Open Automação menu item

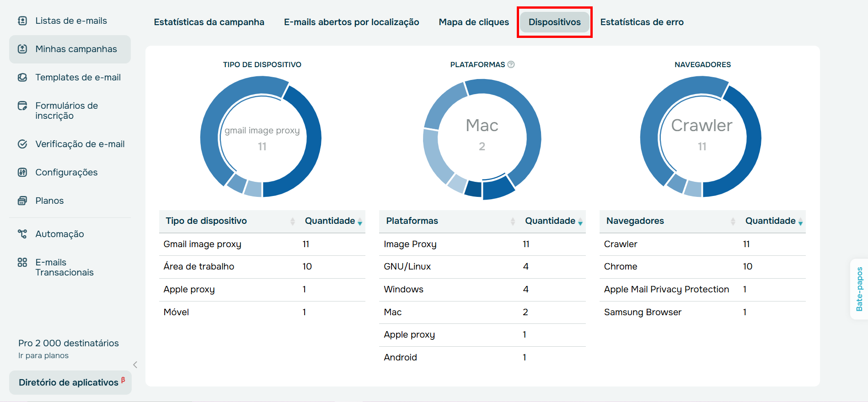pyautogui.click(x=70, y=234)
